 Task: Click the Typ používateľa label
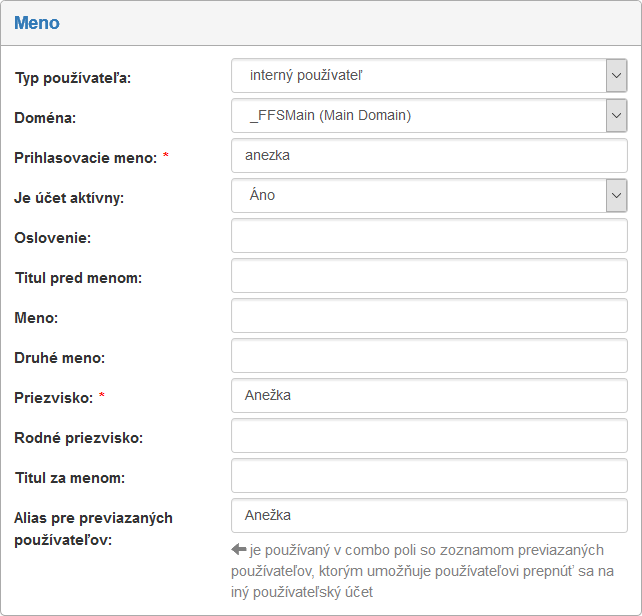coord(73,78)
